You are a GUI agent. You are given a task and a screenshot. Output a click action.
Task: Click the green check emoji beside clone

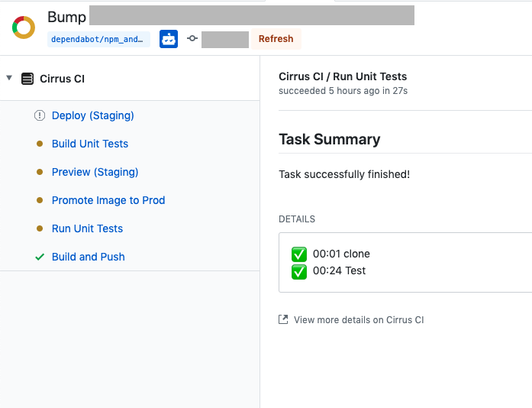pos(299,254)
